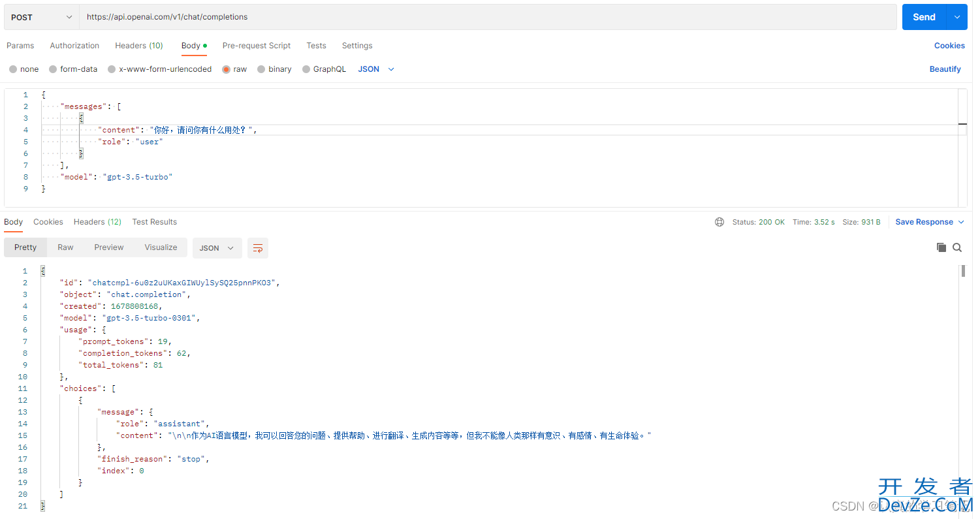Switch response to Preview view
Image resolution: width=980 pixels, height=519 pixels.
[x=109, y=247]
